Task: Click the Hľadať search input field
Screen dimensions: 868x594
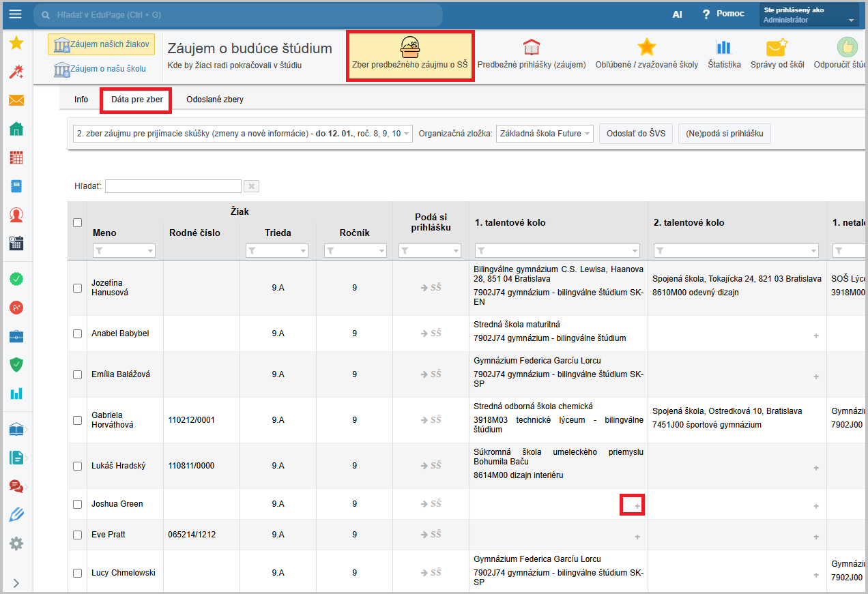Action: pos(173,186)
